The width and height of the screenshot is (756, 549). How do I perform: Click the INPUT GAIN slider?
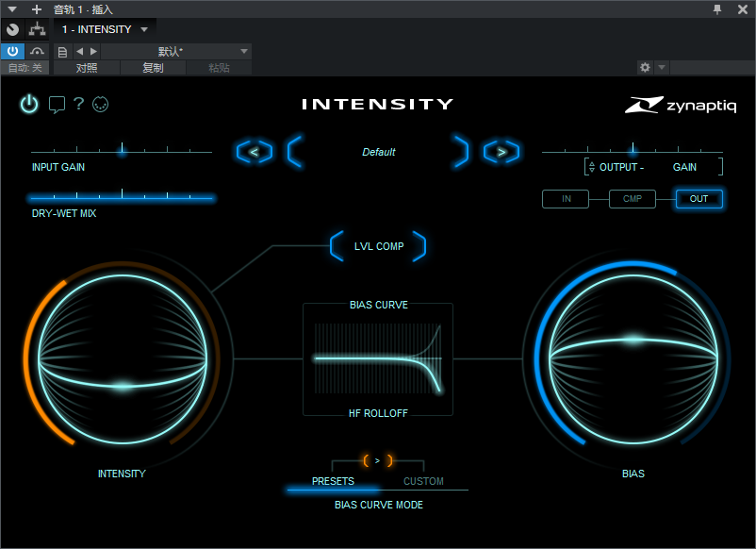(x=122, y=150)
